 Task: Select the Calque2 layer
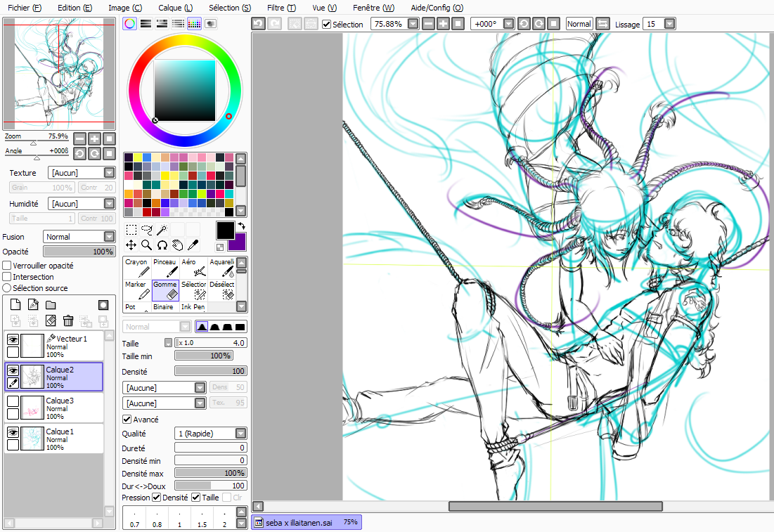coord(54,377)
